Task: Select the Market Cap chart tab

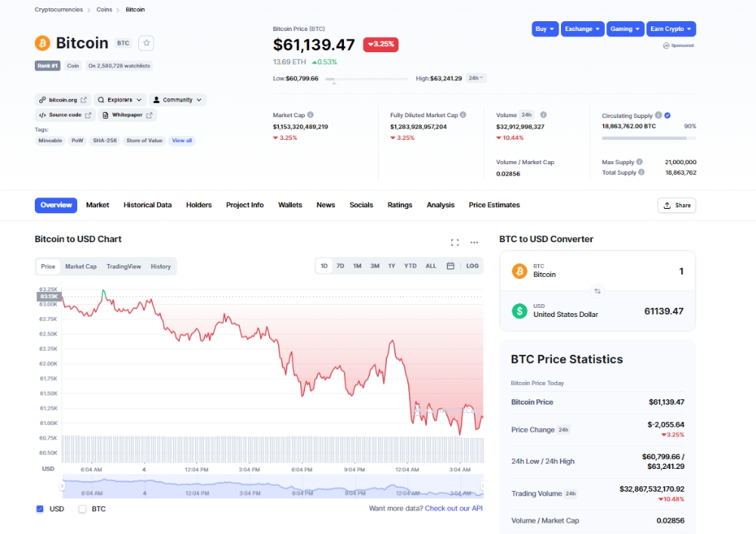Action: pos(81,266)
